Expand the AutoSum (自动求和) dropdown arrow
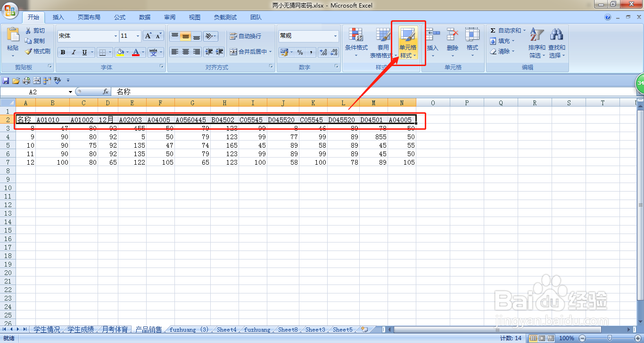This screenshot has height=343, width=644. click(524, 31)
